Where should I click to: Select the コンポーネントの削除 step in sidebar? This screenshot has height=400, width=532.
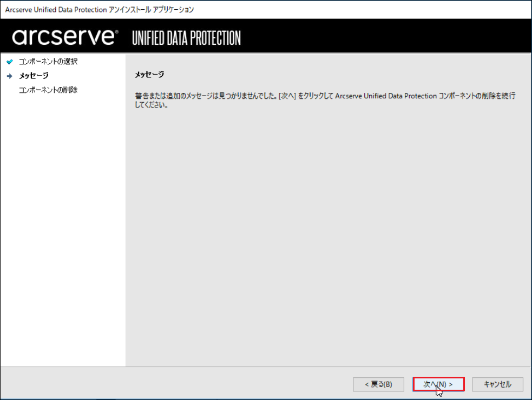[48, 90]
